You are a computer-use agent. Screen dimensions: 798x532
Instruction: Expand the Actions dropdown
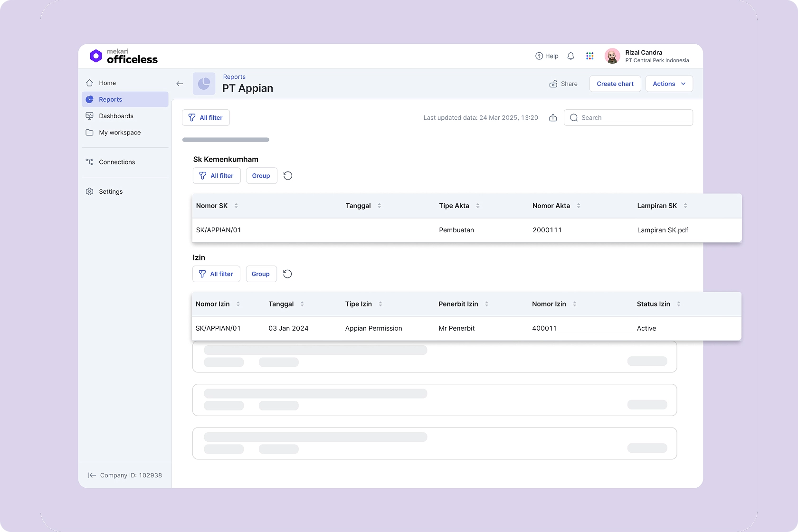point(669,84)
